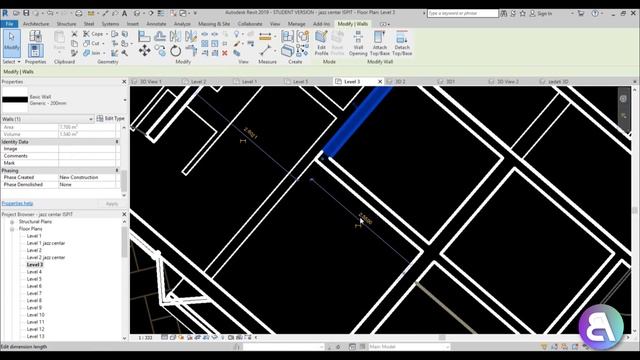The height and width of the screenshot is (360, 640).
Task: Select the Modify arrow tool
Action: [x=11, y=43]
